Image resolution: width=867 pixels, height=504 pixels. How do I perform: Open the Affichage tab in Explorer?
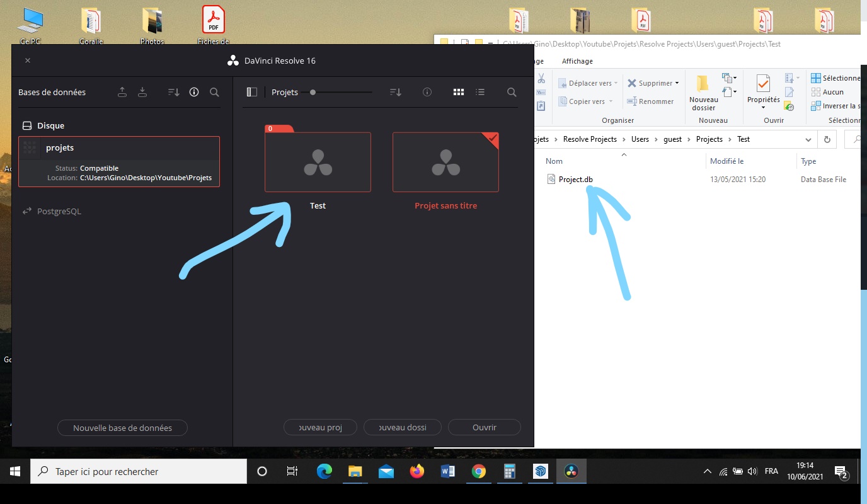[x=577, y=61]
